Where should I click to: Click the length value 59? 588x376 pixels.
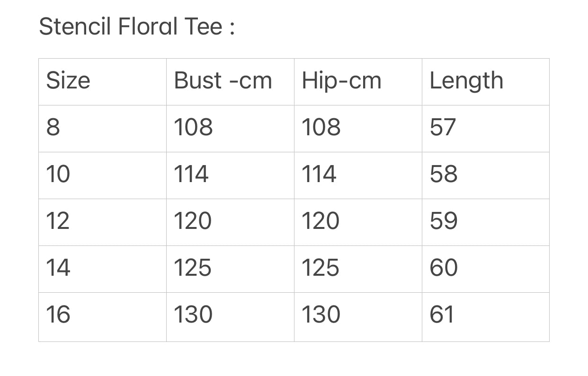pos(486,222)
